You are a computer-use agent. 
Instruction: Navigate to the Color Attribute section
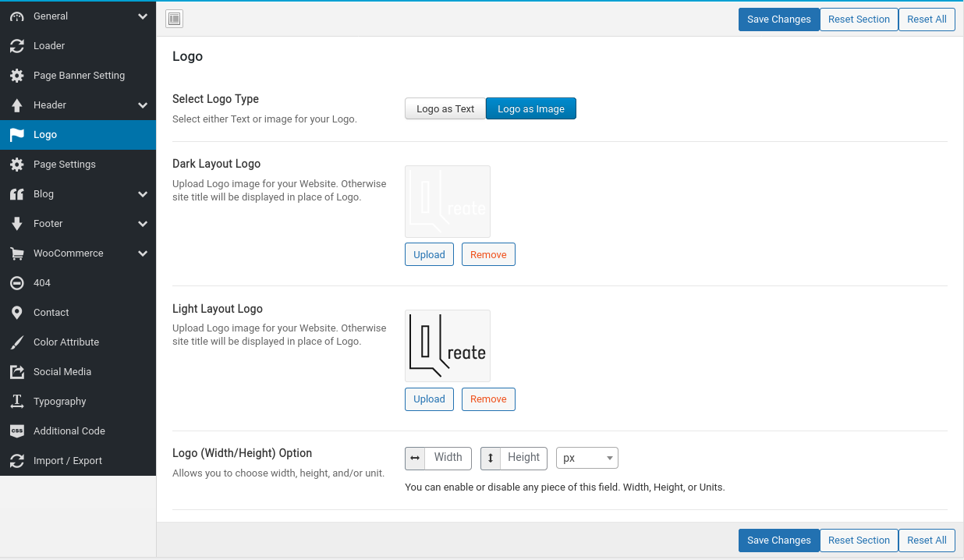pyautogui.click(x=78, y=342)
